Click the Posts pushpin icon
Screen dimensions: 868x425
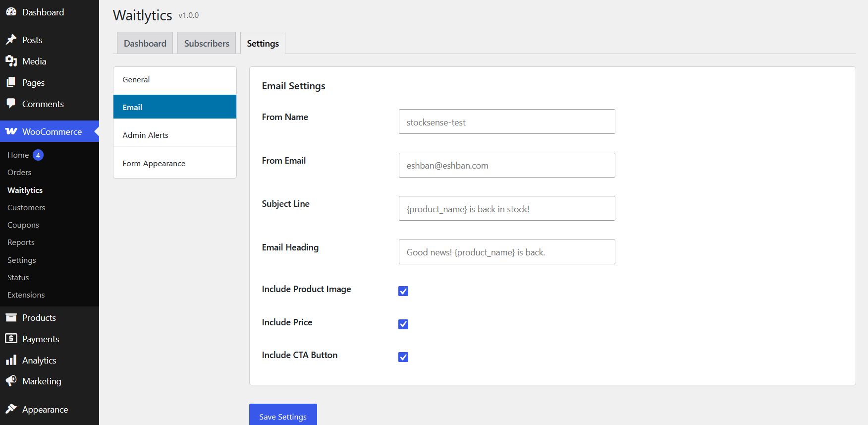click(11, 40)
